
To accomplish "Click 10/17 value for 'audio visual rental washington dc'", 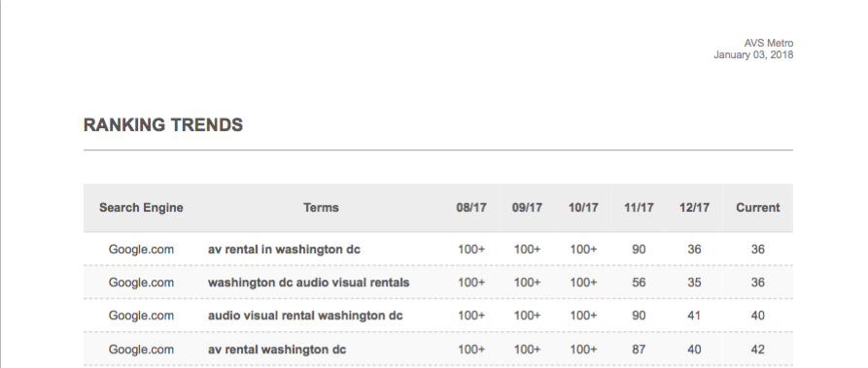I will pos(583,316).
